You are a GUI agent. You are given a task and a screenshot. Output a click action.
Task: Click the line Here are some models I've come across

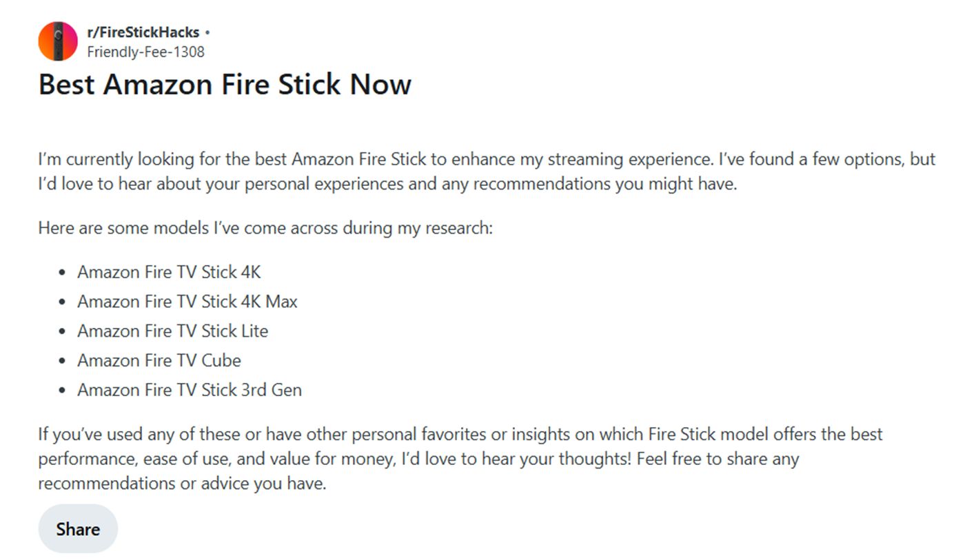coord(265,228)
